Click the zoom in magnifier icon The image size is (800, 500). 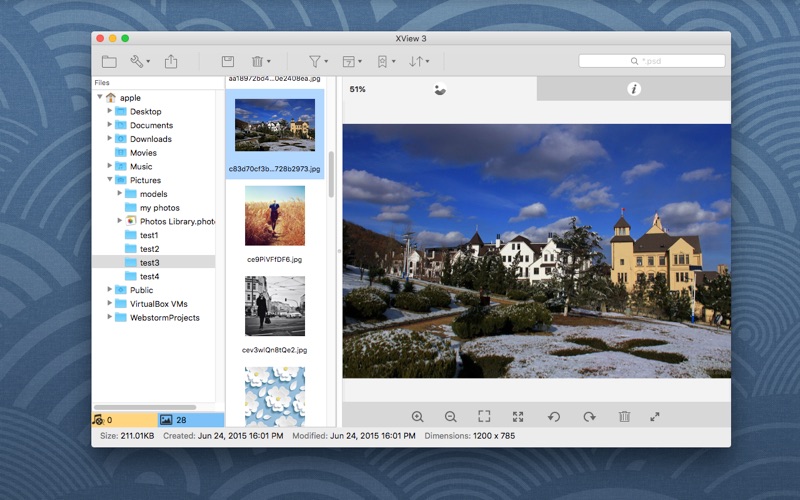(x=418, y=416)
